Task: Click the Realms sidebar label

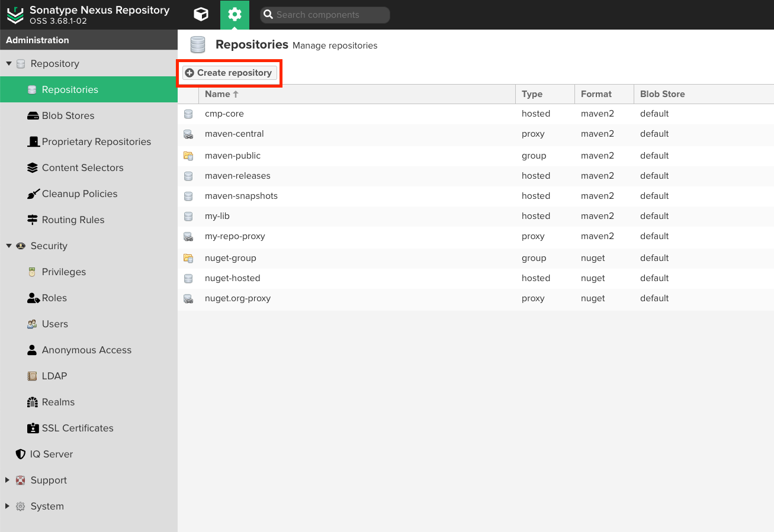Action: (x=59, y=402)
